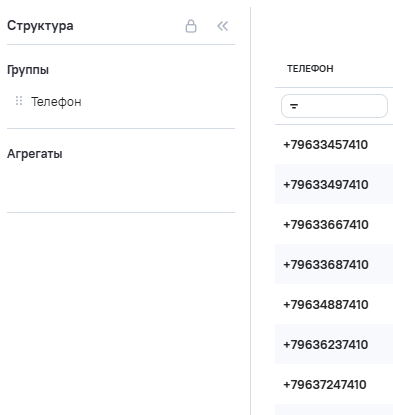This screenshot has height=415, width=393.
Task: Open the Группы section
Action: tap(28, 70)
